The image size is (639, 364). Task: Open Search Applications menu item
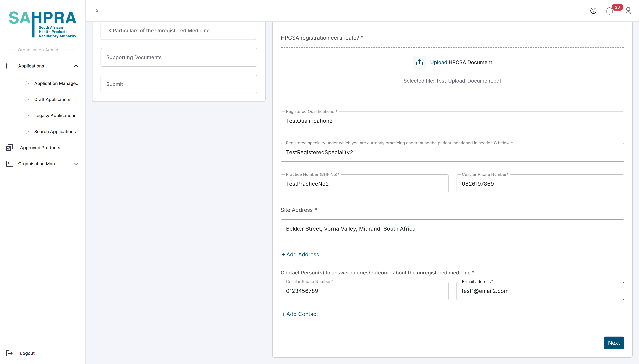(55, 132)
